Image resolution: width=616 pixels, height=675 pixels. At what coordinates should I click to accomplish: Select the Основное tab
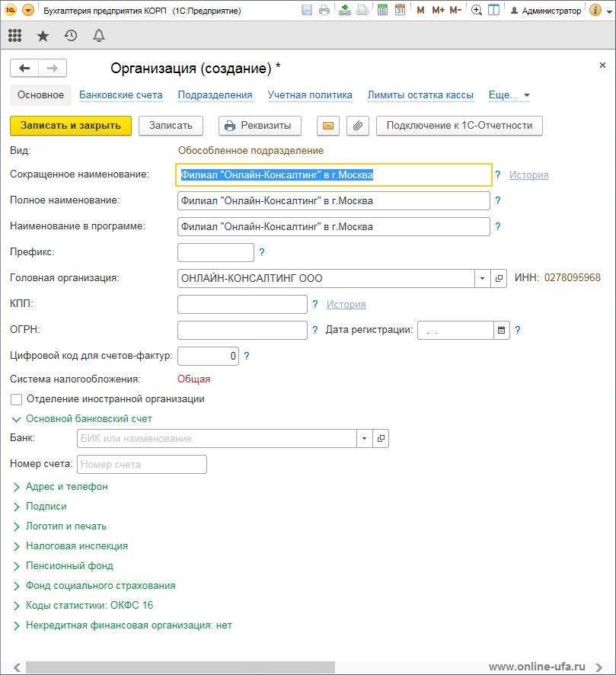(40, 95)
